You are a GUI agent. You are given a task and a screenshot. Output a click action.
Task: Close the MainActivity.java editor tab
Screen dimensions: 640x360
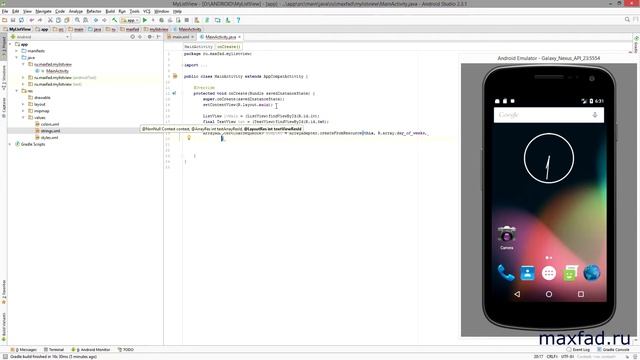coord(240,37)
